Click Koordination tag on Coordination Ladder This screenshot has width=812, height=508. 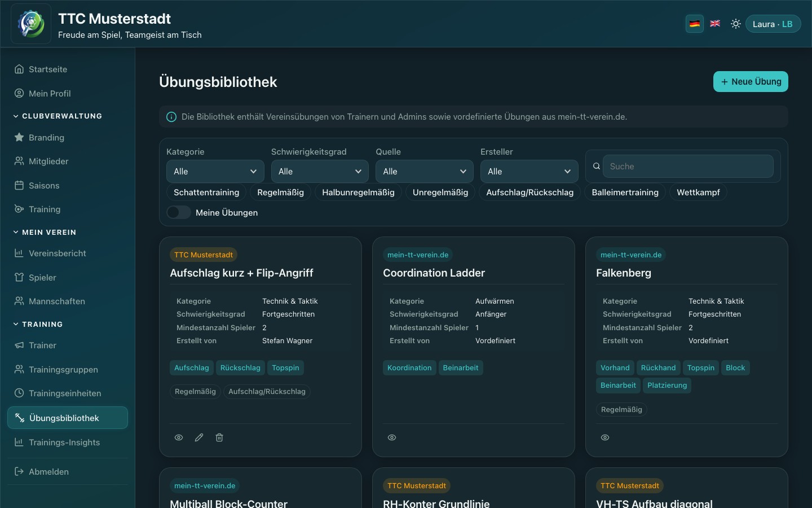tap(409, 367)
